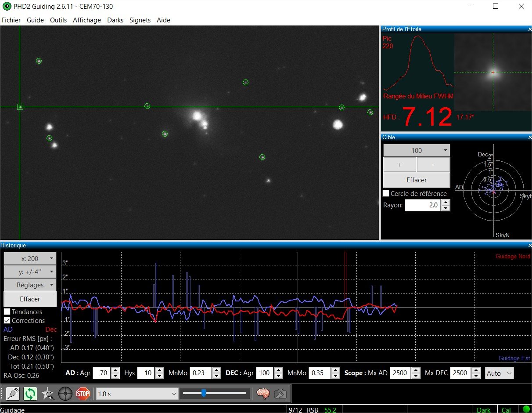532x413 pixels.
Task: Click the auto-select star icon
Action: tap(48, 394)
